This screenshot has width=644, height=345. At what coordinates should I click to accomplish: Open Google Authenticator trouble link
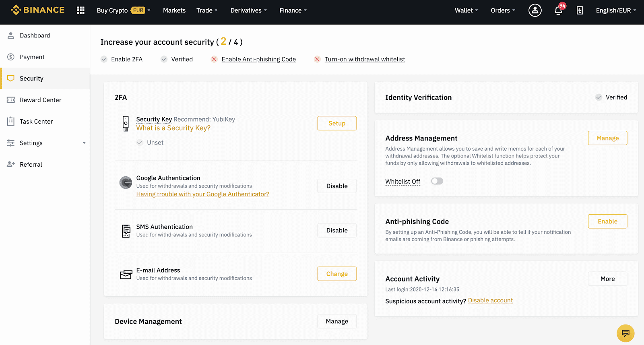pyautogui.click(x=202, y=194)
